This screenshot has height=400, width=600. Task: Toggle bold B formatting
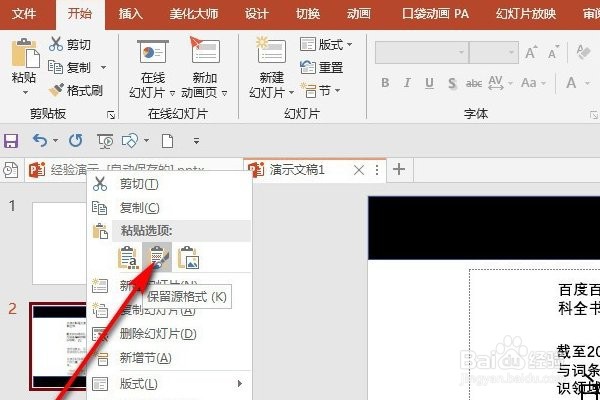pyautogui.click(x=385, y=83)
